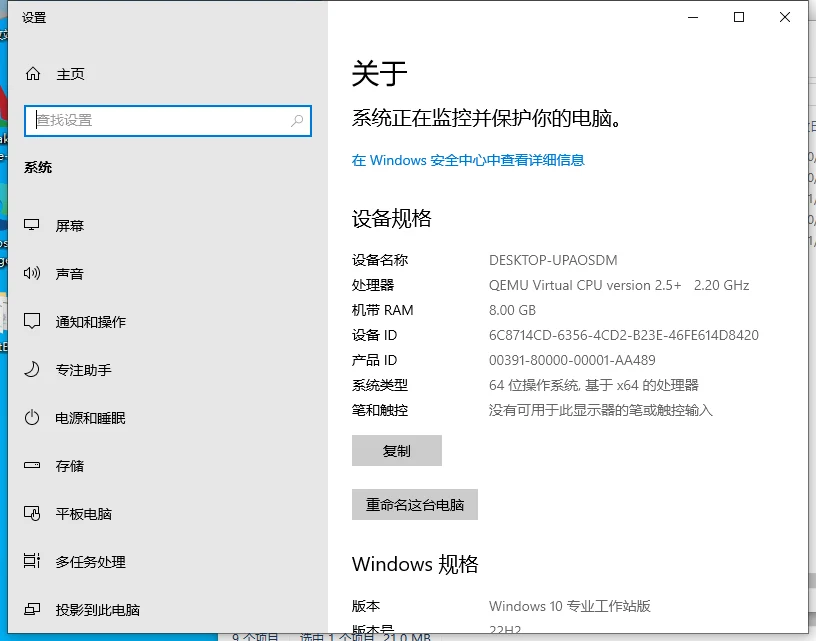Click processor value QEMU Virtual CPU version 2.5+
Screen dimensions: 816x641
585,285
